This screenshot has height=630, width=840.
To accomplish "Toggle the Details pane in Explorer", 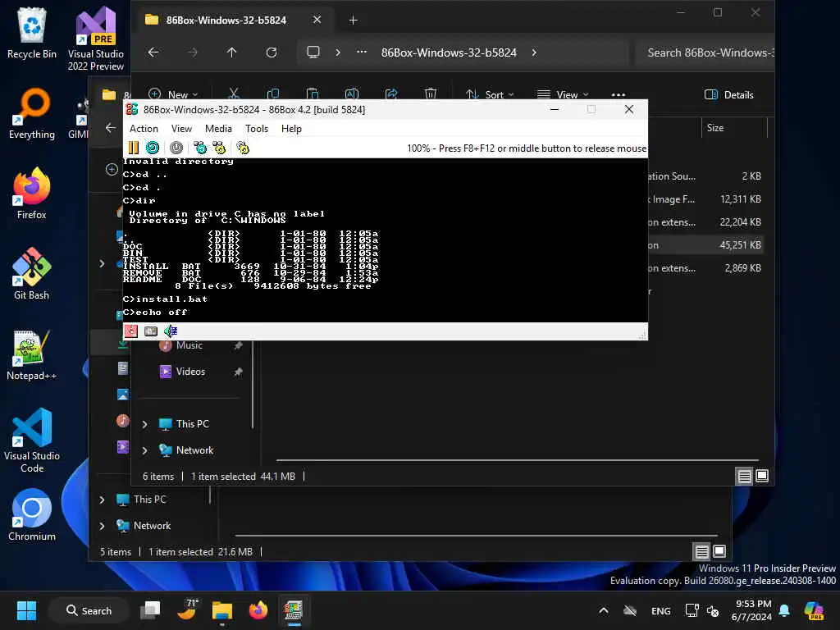I will (x=729, y=95).
